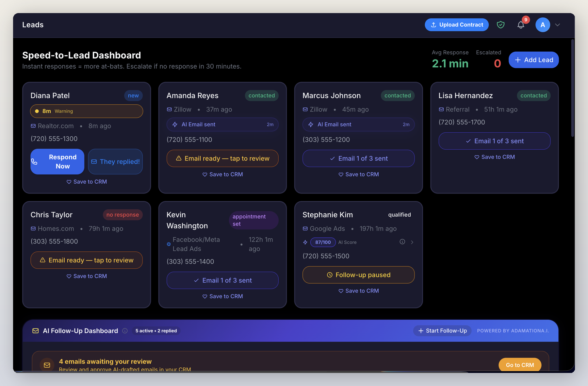
Task: Resume Stephanie Kim's paused follow-up
Action: [x=358, y=275]
